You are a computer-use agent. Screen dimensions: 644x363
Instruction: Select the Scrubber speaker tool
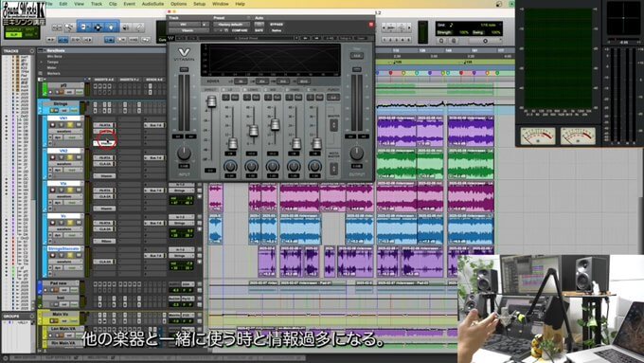126,27
